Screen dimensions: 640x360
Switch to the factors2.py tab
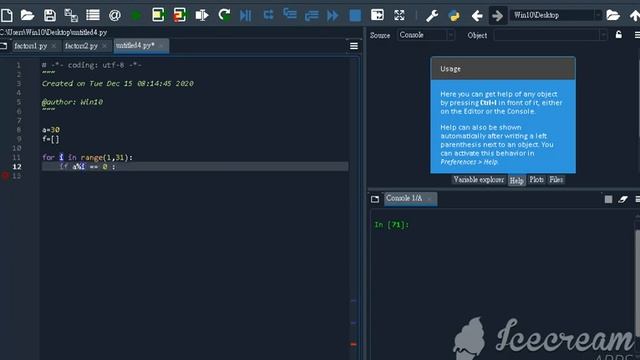pyautogui.click(x=81, y=46)
